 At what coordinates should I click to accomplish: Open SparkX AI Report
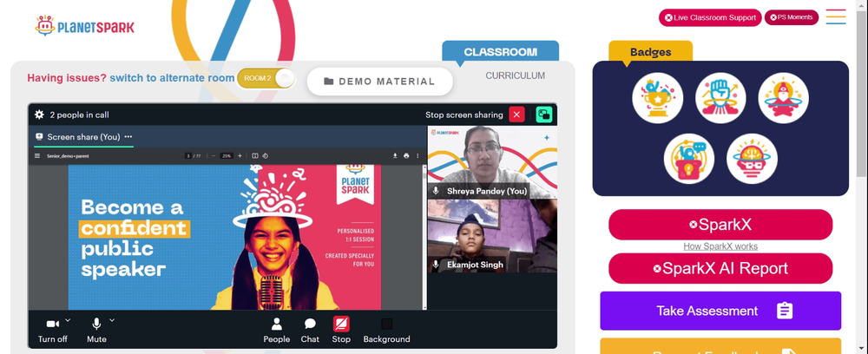[720, 268]
